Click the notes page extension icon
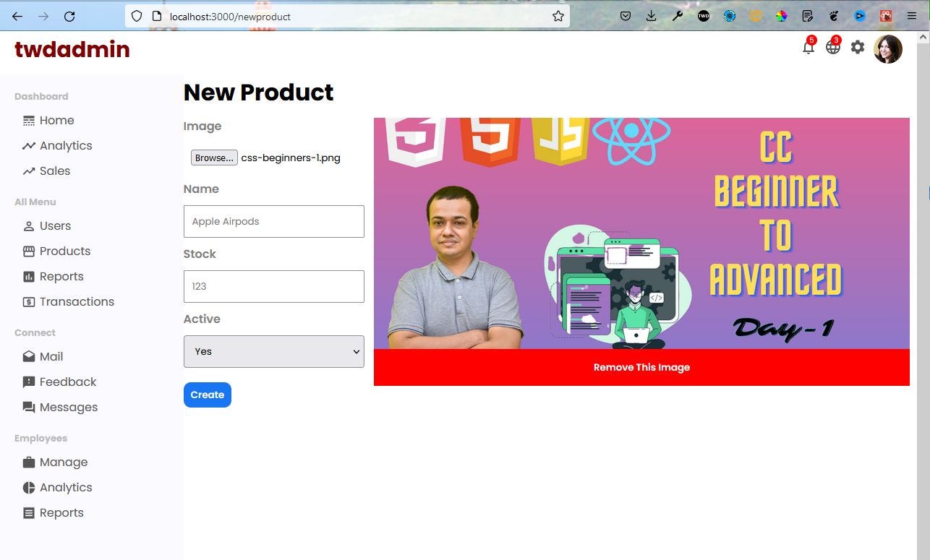Screen dimensions: 930x560 [x=808, y=16]
